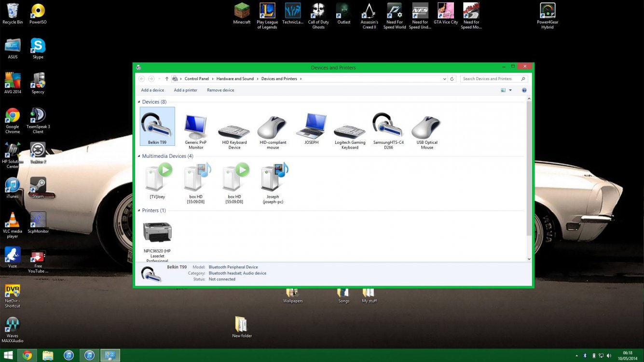
Task: Select the HID-compliant mouse device
Action: coord(273,131)
